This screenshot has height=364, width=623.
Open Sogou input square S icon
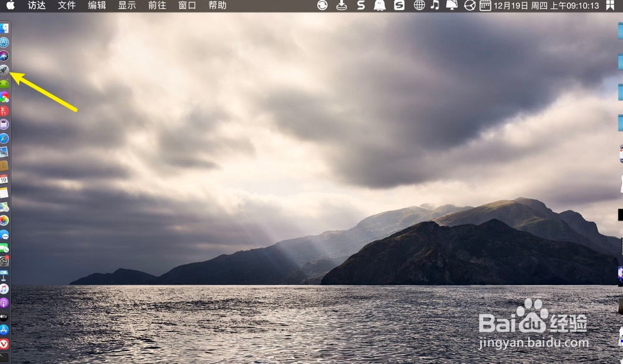399,5
